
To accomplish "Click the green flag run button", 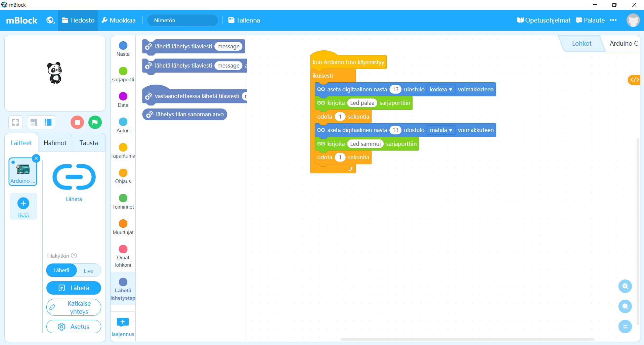I will [x=95, y=122].
